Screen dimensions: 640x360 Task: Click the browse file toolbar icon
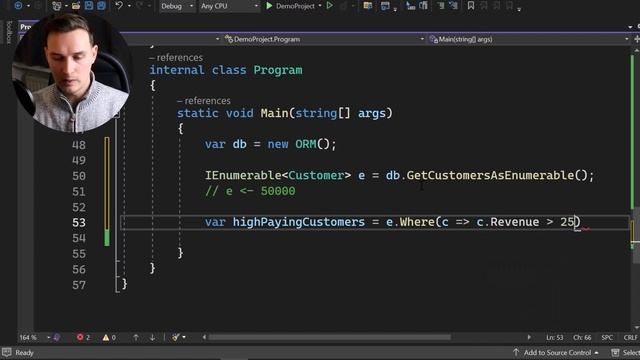368,6
